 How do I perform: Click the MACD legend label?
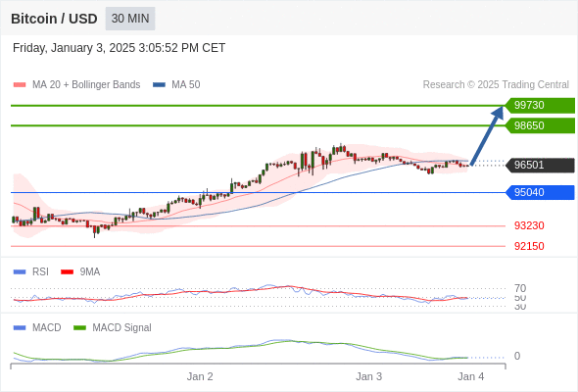click(47, 328)
